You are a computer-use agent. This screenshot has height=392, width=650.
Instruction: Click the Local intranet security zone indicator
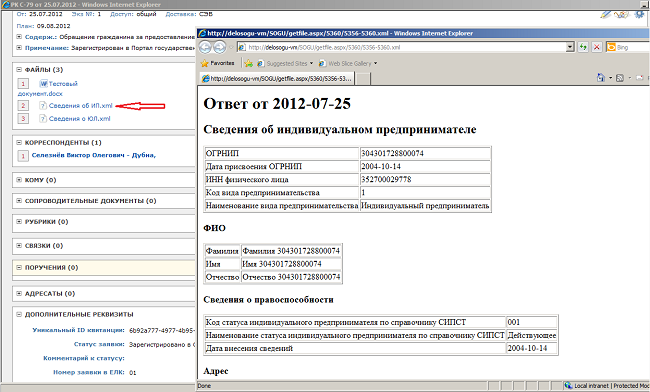tap(607, 386)
